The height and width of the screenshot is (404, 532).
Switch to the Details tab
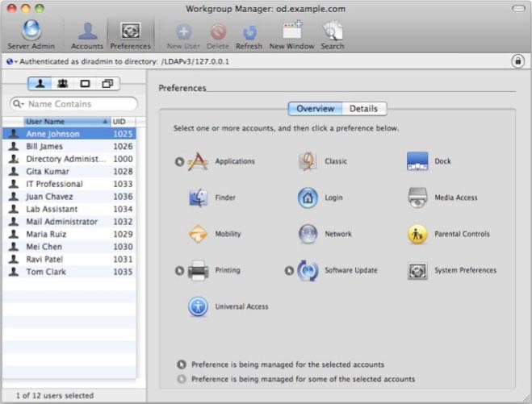(x=364, y=108)
